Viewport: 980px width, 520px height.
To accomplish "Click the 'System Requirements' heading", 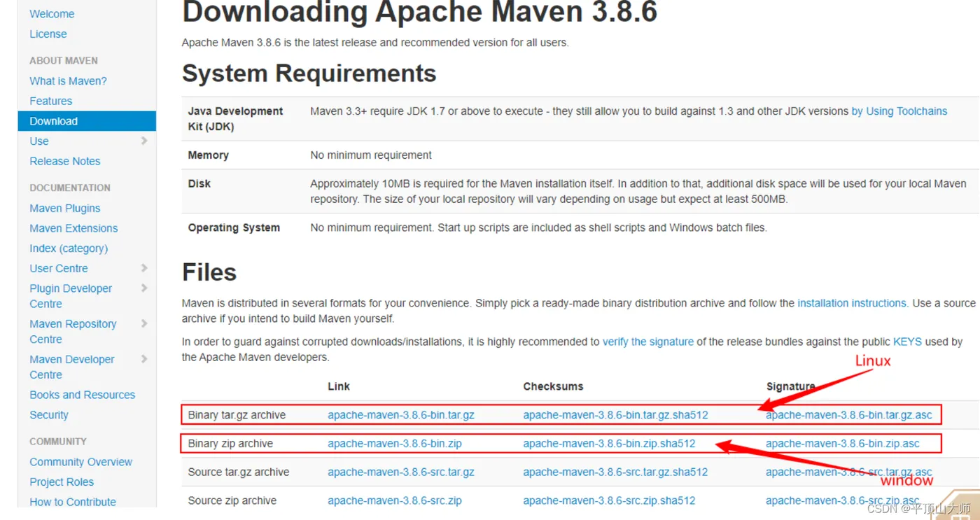I will (309, 73).
